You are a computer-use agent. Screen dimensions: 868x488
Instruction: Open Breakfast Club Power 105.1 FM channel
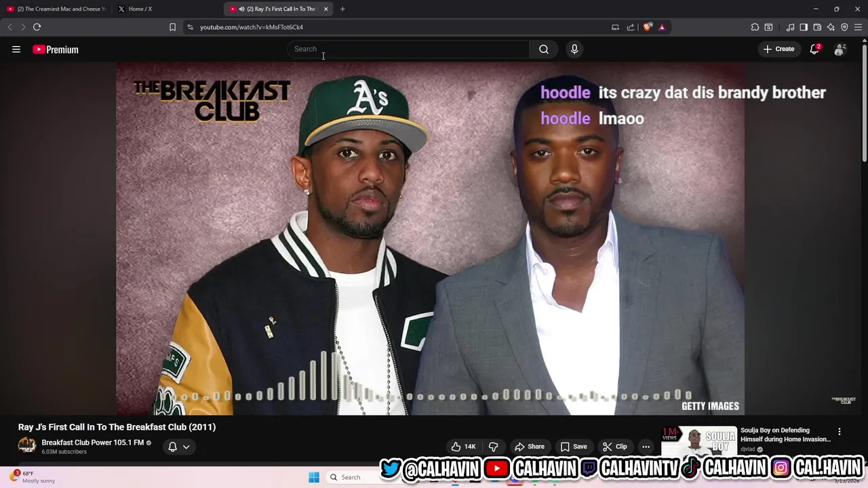93,443
